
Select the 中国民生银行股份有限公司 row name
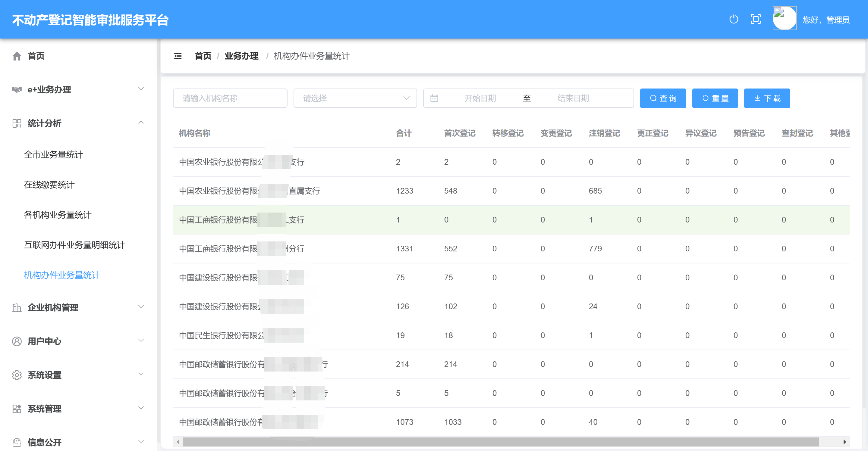[222, 336]
